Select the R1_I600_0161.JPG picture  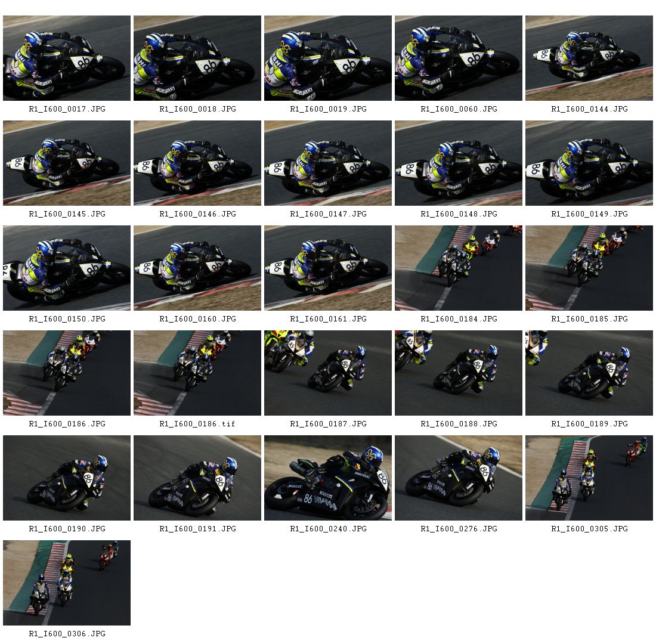coord(327,268)
